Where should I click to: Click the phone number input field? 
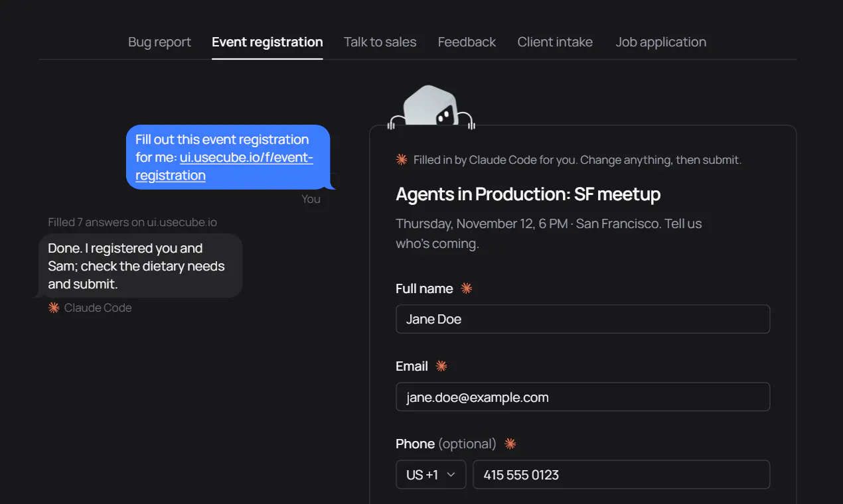click(621, 475)
